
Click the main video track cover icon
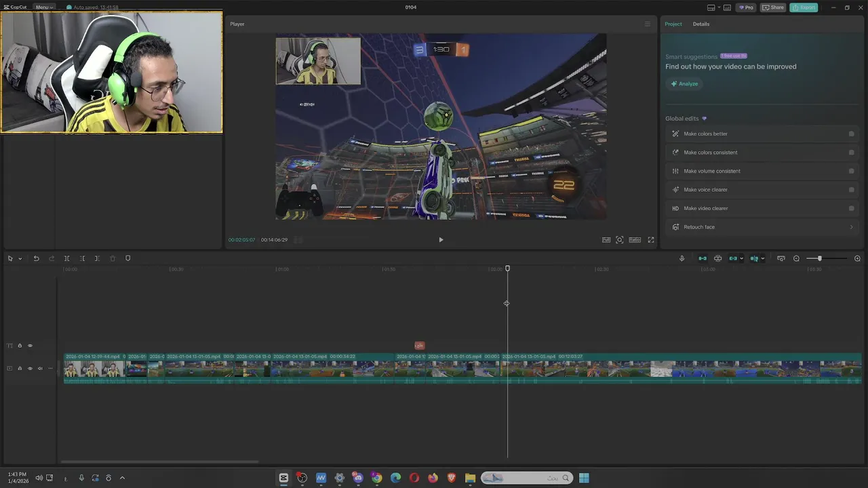point(9,369)
